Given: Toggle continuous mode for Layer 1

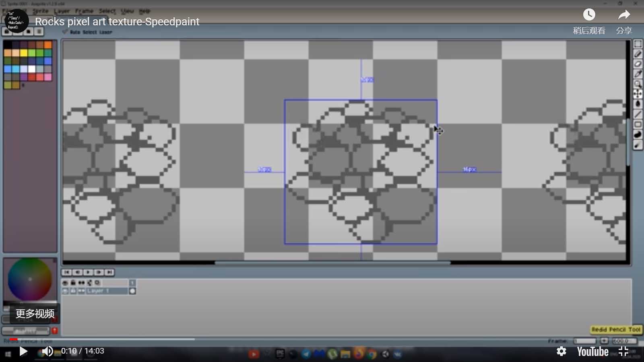Looking at the screenshot, I should pyautogui.click(x=81, y=291).
